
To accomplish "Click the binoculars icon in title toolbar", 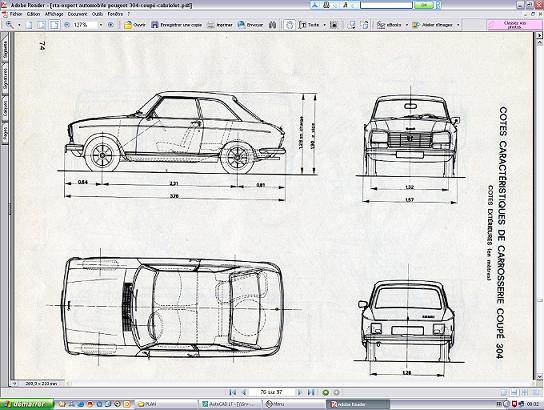I will [x=326, y=5].
